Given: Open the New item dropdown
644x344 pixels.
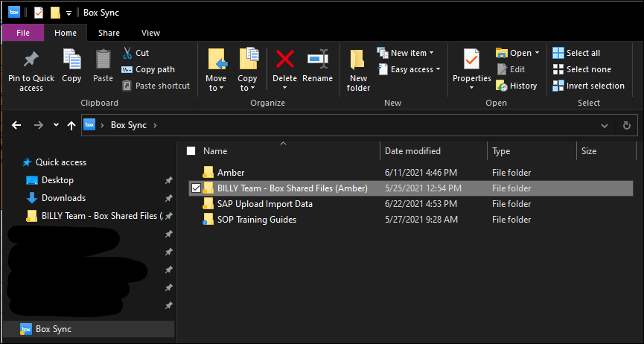Looking at the screenshot, I should [405, 53].
